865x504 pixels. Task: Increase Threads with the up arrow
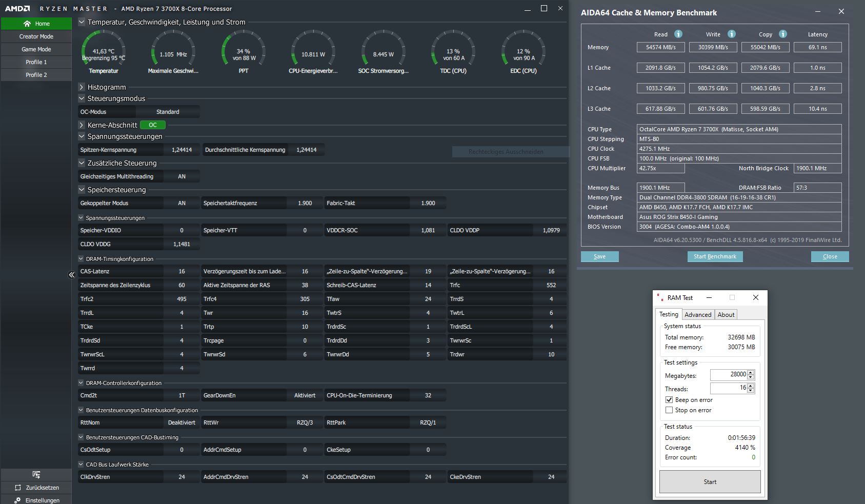pyautogui.click(x=751, y=386)
